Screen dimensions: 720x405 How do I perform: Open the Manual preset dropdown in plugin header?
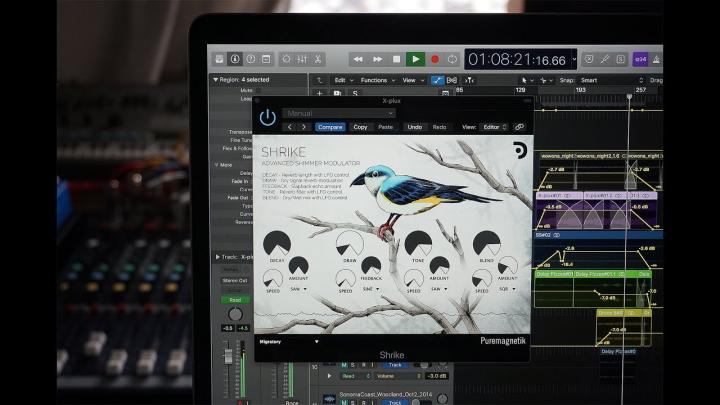click(339, 113)
